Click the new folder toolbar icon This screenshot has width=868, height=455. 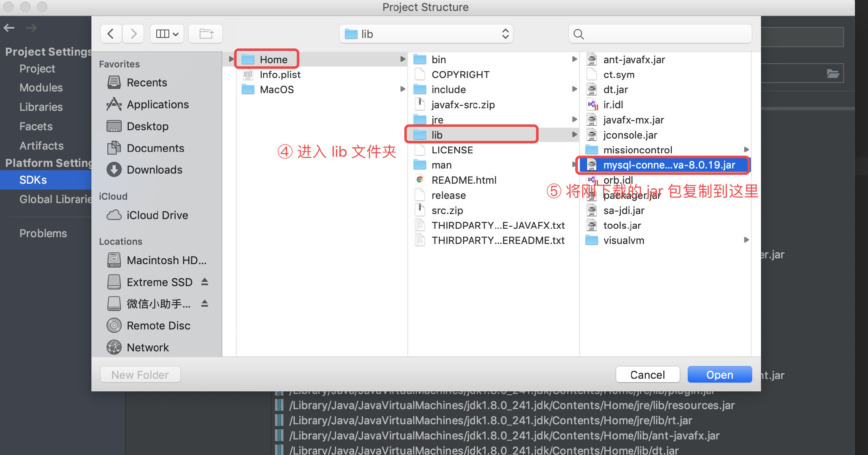(x=206, y=34)
